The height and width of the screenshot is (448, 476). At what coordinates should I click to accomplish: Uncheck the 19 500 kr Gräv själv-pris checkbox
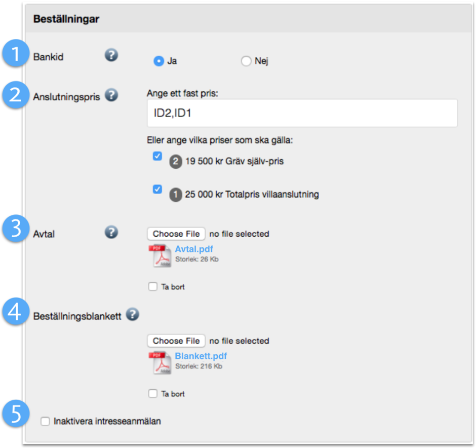157,157
